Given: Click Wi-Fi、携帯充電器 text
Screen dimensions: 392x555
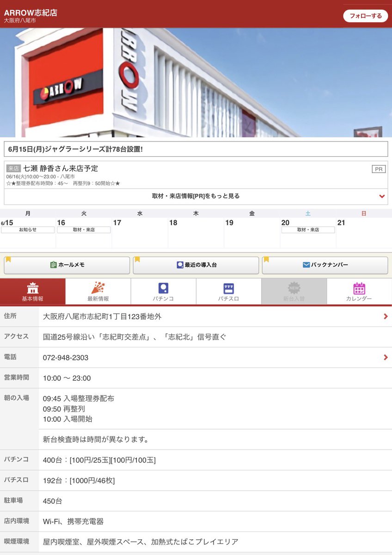Looking at the screenshot, I should point(73,521).
